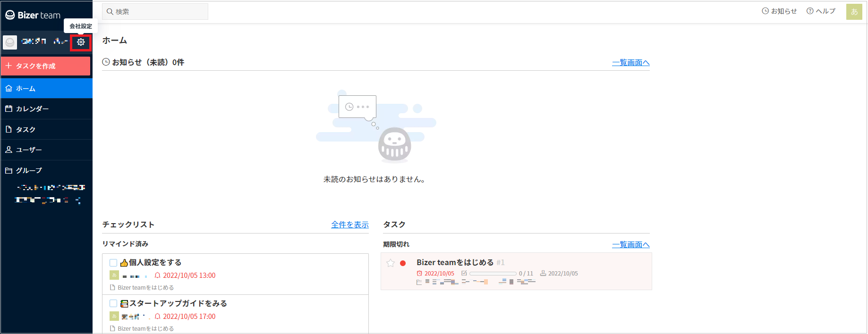Open 一覧画面へ link beside 期限切れ
The height and width of the screenshot is (334, 868).
[631, 245]
